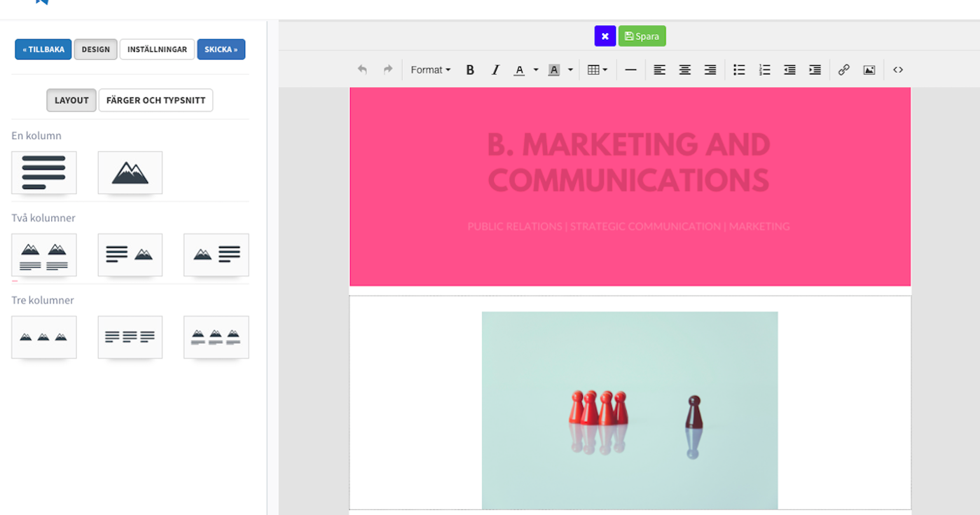Go back with Tillbaka button
The height and width of the screenshot is (515, 980).
coord(43,50)
